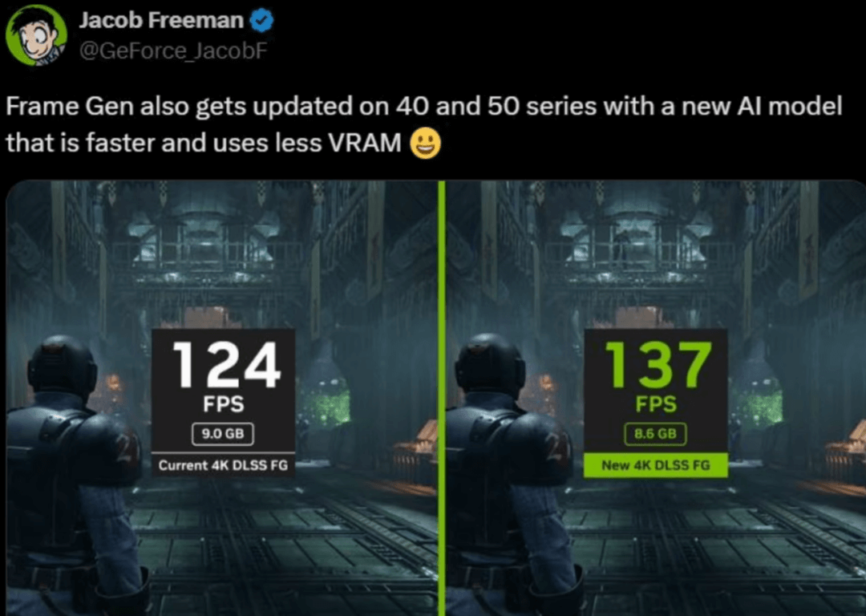The image size is (866, 616).
Task: Select the white 124 FPS number
Action: [x=226, y=365]
